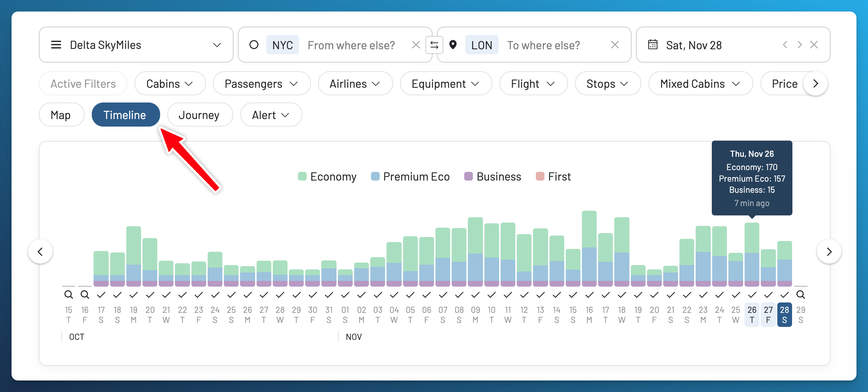Screen dimensions: 868x392
Task: Select the LON destination chip
Action: tap(482, 45)
